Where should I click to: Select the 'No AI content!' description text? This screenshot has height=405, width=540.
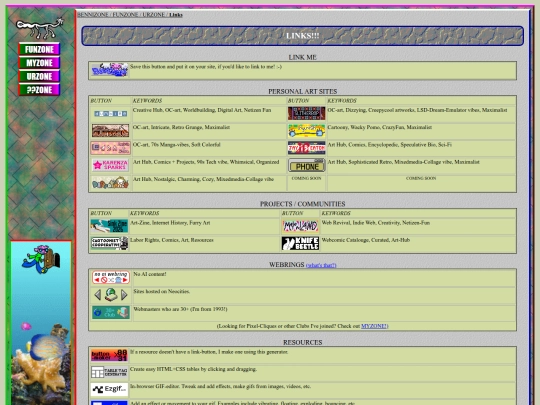tap(149, 274)
